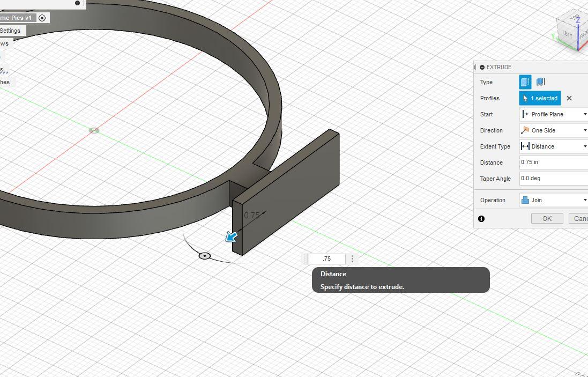Toggle the active document radio beside 'Pics v1'
Screen dimensions: 588x377
[x=42, y=17]
